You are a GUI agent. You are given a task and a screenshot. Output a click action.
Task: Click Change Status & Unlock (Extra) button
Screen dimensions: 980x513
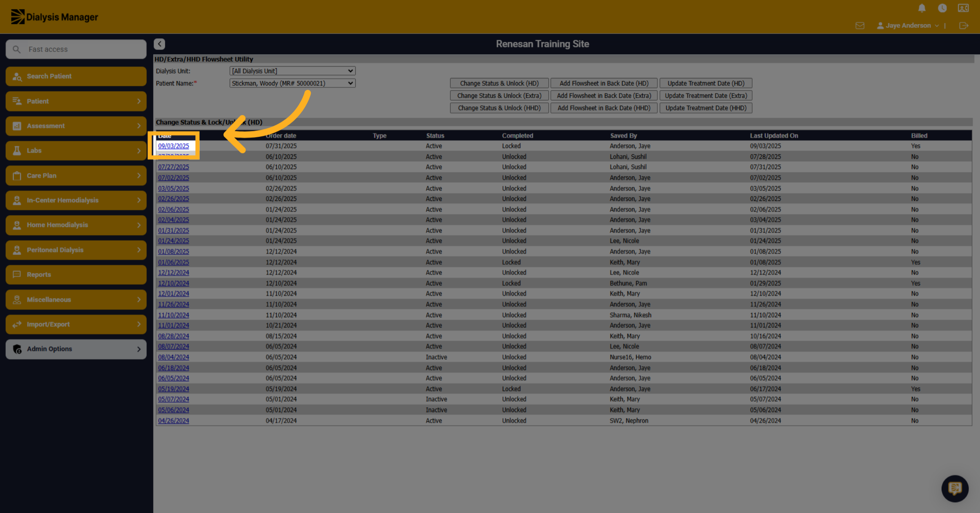pos(499,95)
